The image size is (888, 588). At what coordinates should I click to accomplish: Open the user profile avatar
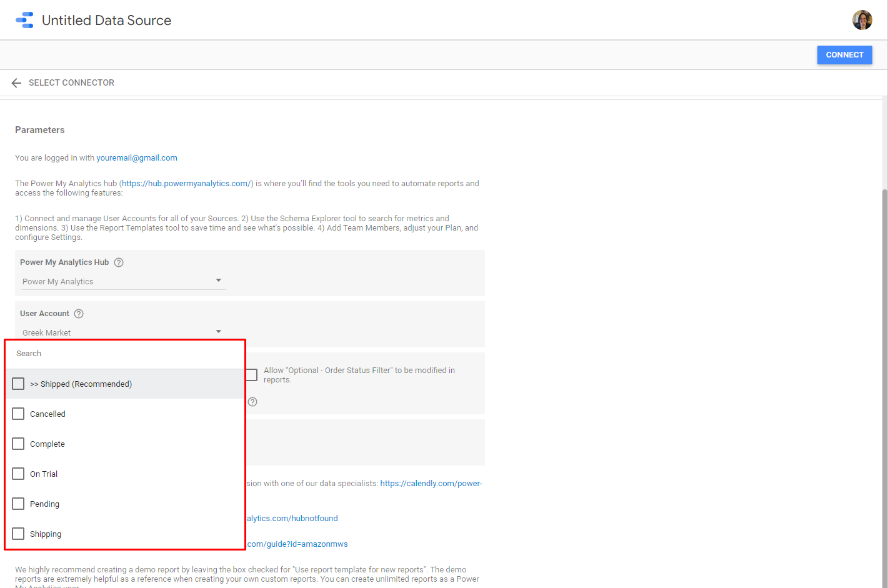pyautogui.click(x=862, y=20)
